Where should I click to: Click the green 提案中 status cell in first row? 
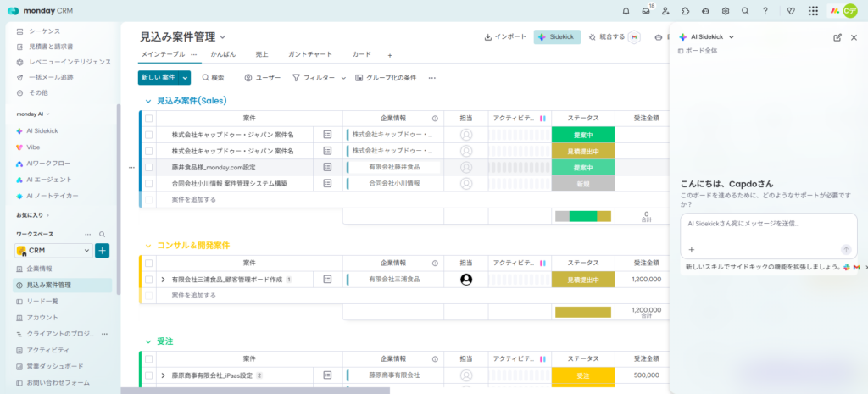coord(581,135)
